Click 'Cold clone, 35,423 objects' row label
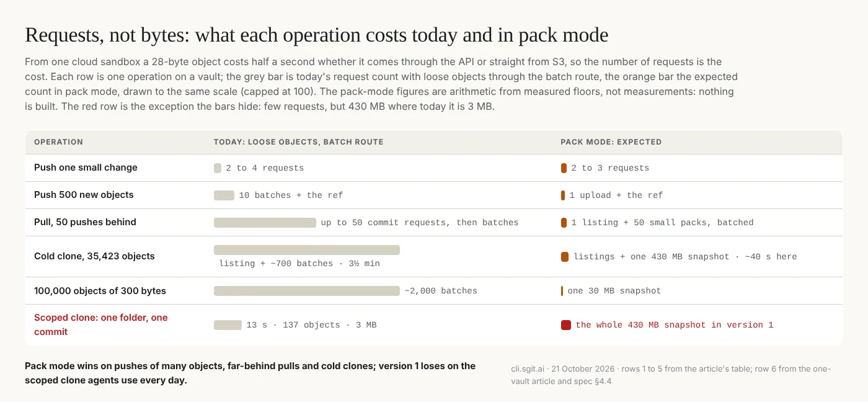The width and height of the screenshot is (868, 402). pos(94,256)
